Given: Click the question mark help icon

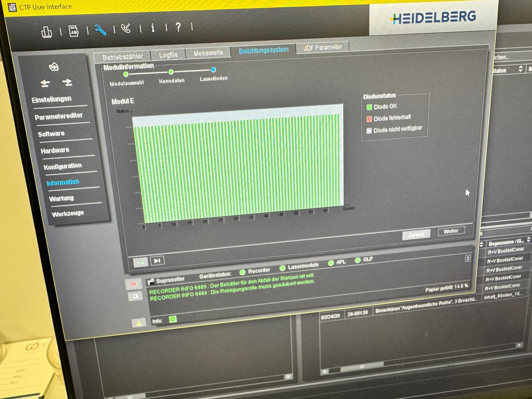Looking at the screenshot, I should (179, 27).
